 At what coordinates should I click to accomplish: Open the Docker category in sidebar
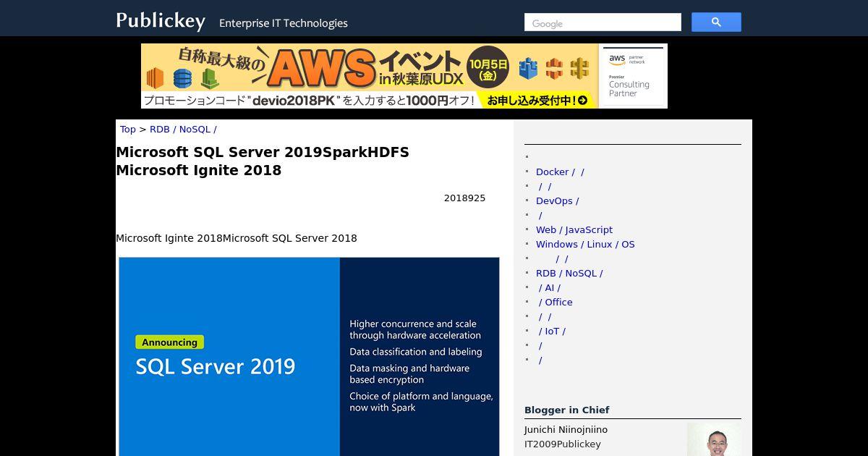click(x=560, y=172)
